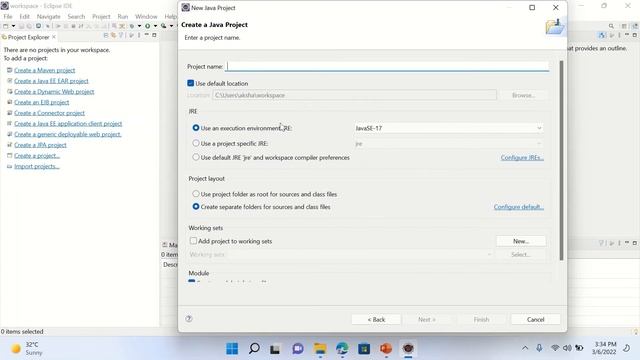Image resolution: width=640 pixels, height=360 pixels.
Task: Maximize the New Java Project dialog
Action: coord(532,7)
